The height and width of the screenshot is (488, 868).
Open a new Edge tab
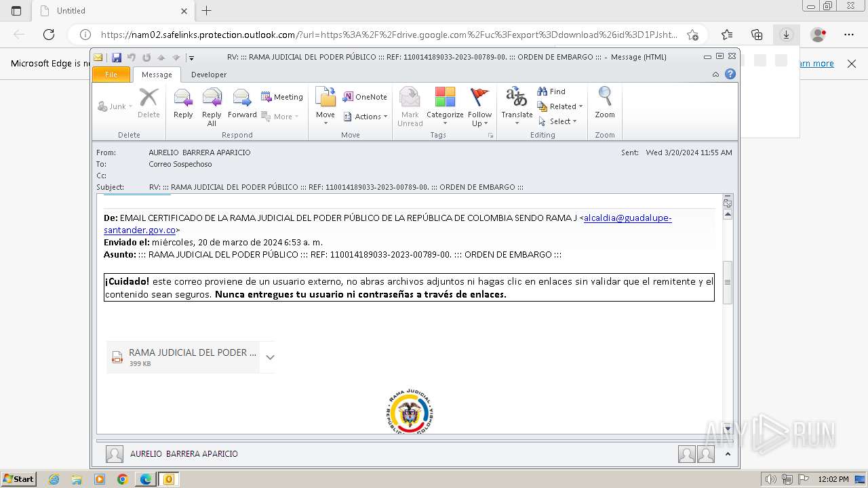click(x=207, y=10)
